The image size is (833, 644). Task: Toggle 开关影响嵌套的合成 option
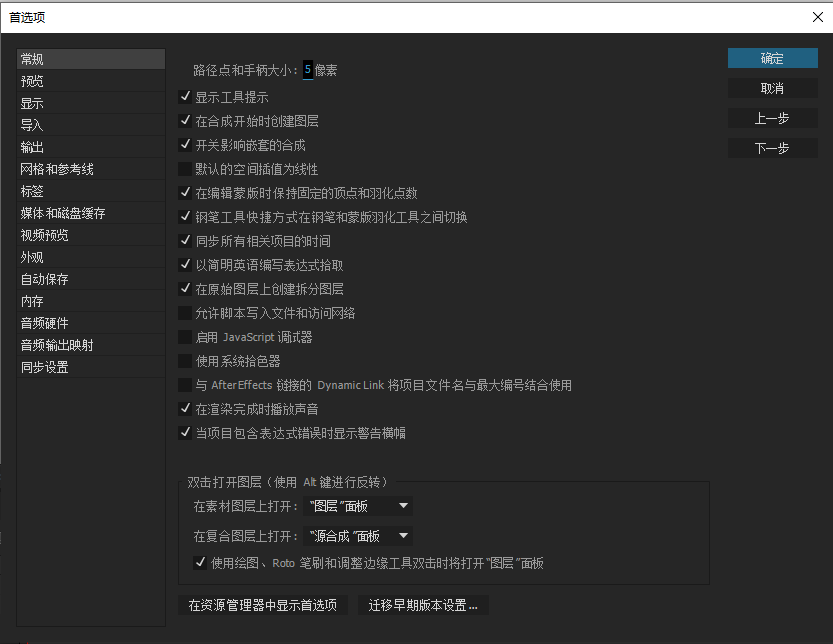pyautogui.click(x=185, y=145)
